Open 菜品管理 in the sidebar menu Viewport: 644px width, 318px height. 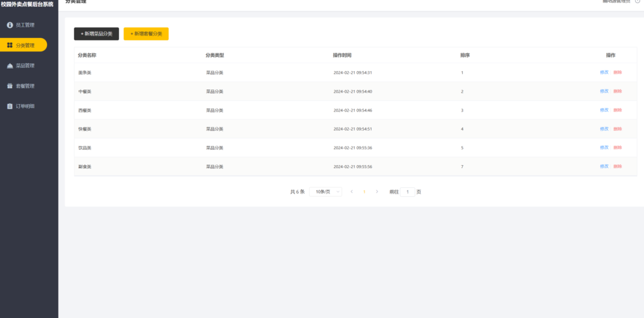click(25, 65)
